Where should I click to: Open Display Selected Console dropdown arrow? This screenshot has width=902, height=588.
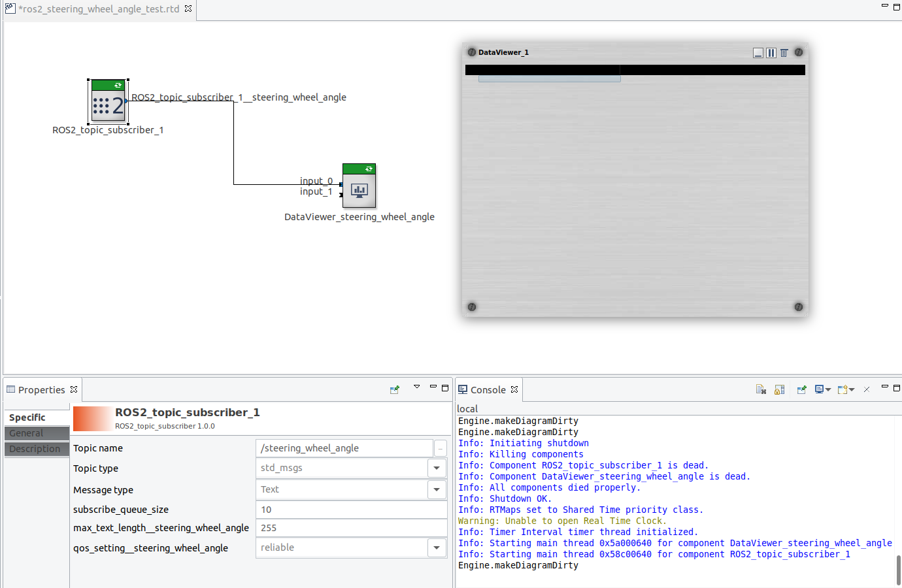828,389
